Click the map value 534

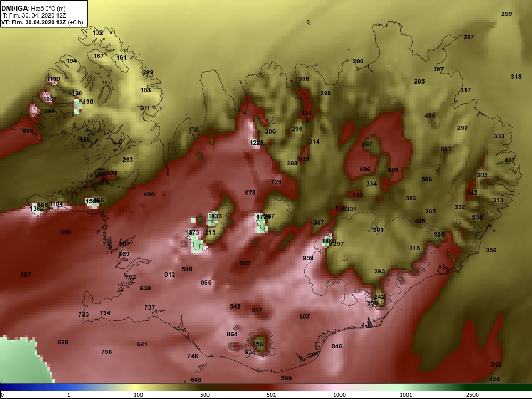point(306,114)
